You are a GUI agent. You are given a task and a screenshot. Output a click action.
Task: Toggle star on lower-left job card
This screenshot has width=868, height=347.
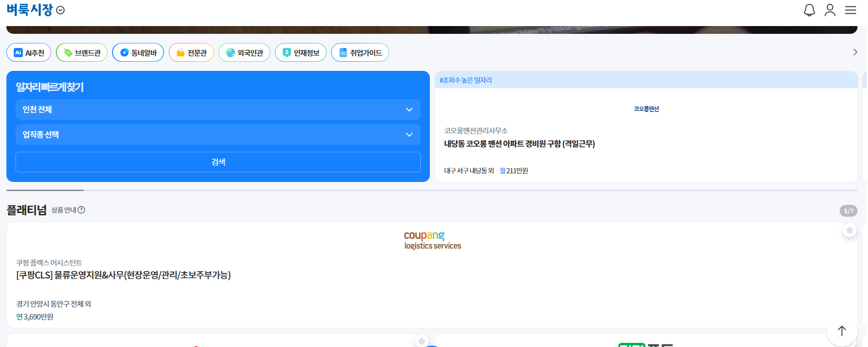421,341
